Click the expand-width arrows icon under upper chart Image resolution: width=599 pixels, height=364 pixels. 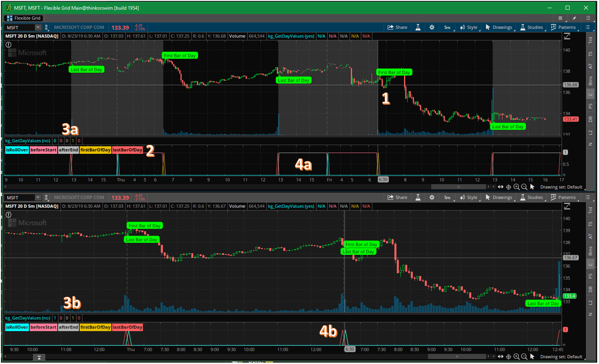[501, 187]
